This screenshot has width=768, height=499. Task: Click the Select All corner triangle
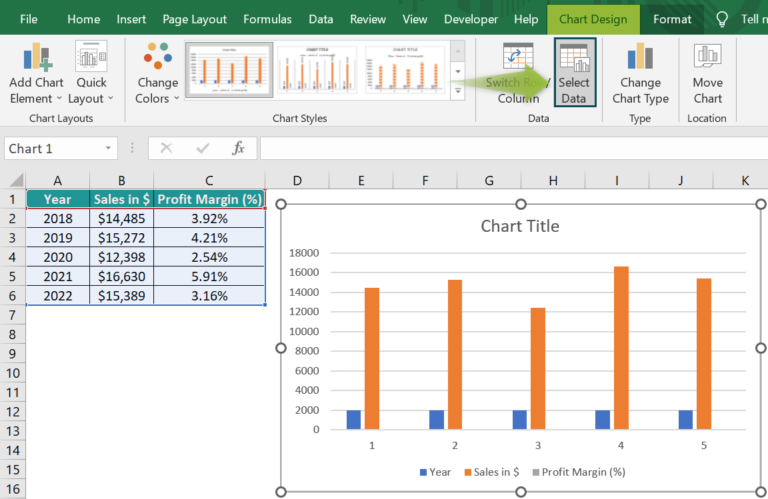point(17,180)
